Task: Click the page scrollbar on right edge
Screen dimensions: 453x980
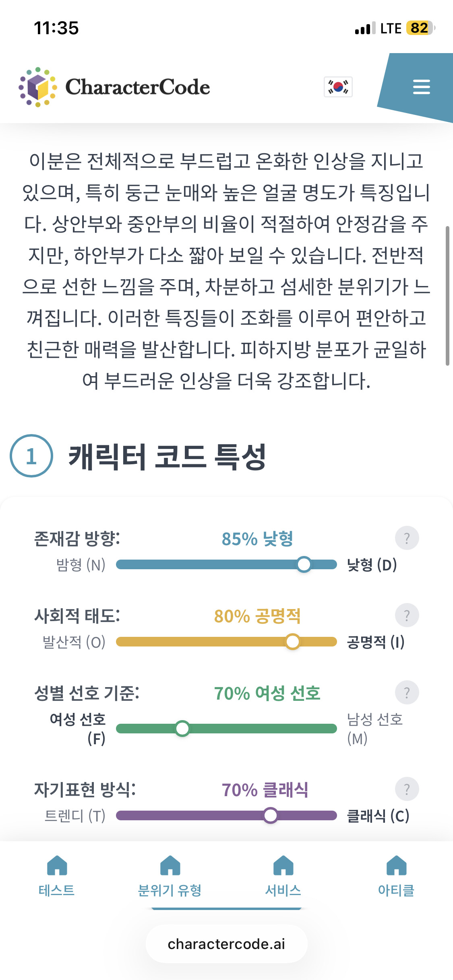Action: coord(447,296)
